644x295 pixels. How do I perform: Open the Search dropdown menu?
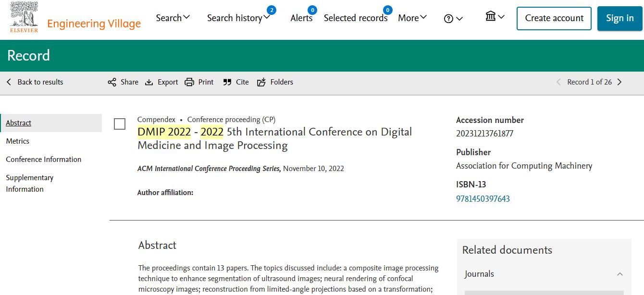point(173,18)
